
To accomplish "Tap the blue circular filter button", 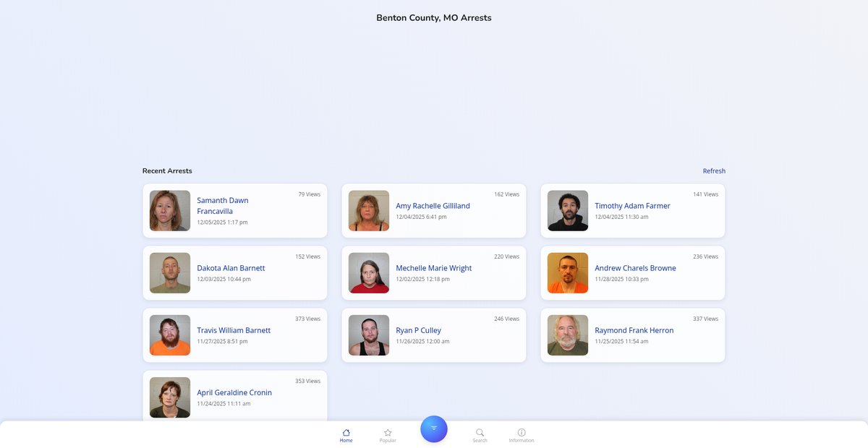I will [434, 428].
